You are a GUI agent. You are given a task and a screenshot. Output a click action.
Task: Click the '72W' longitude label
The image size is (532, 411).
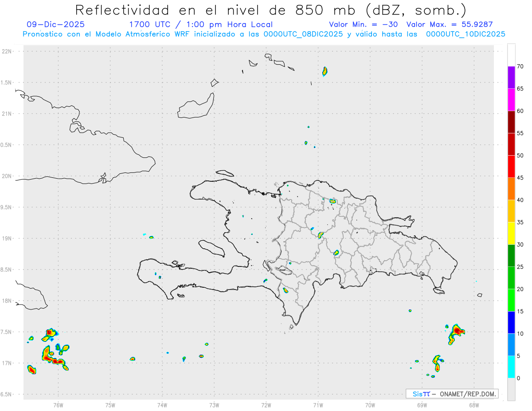(266, 405)
